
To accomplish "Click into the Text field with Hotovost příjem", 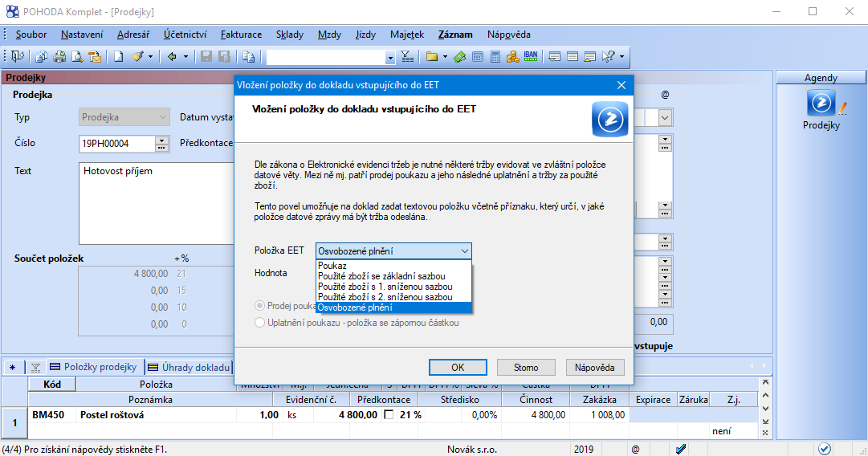I will (157, 203).
